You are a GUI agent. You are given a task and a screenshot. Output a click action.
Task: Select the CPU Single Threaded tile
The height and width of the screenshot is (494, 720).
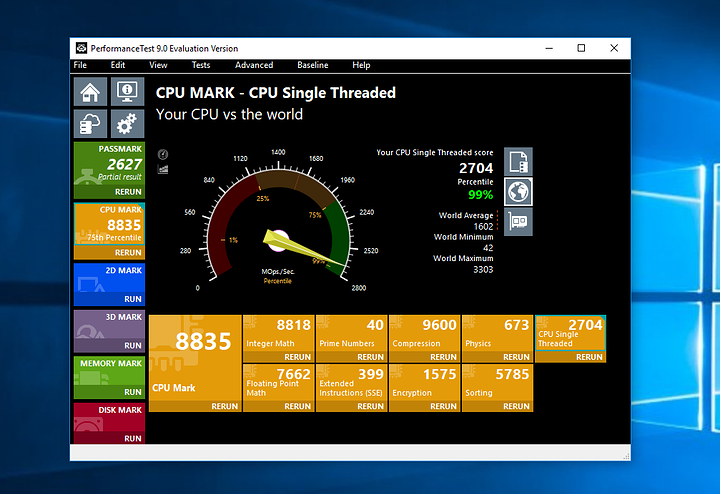(x=569, y=333)
